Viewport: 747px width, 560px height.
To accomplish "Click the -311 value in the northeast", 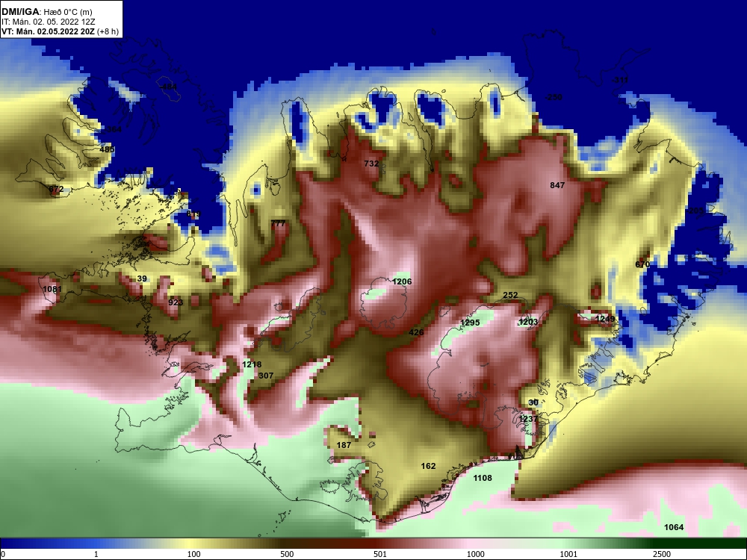I will (620, 80).
